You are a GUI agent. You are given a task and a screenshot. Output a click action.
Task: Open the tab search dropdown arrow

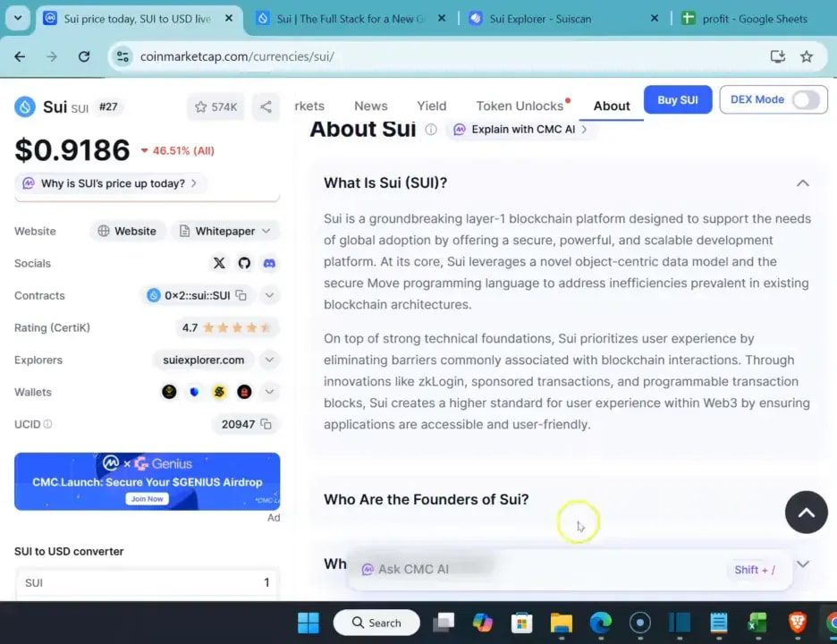[18, 18]
